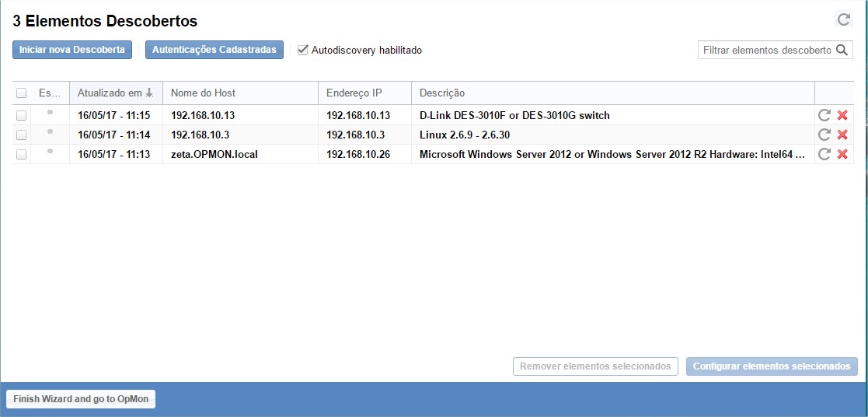This screenshot has width=868, height=417.
Task: Click the search magnifier icon in filter box
Action: [x=842, y=50]
